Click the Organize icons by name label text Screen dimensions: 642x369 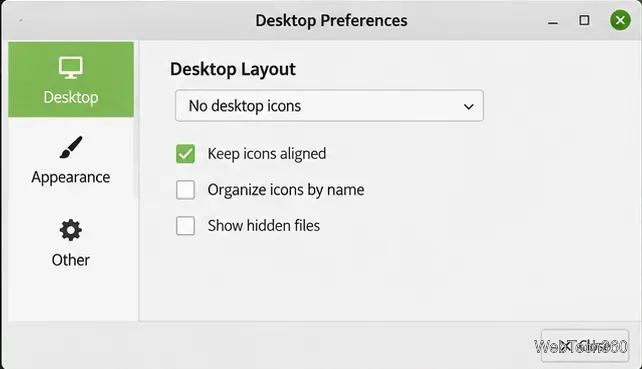(286, 190)
